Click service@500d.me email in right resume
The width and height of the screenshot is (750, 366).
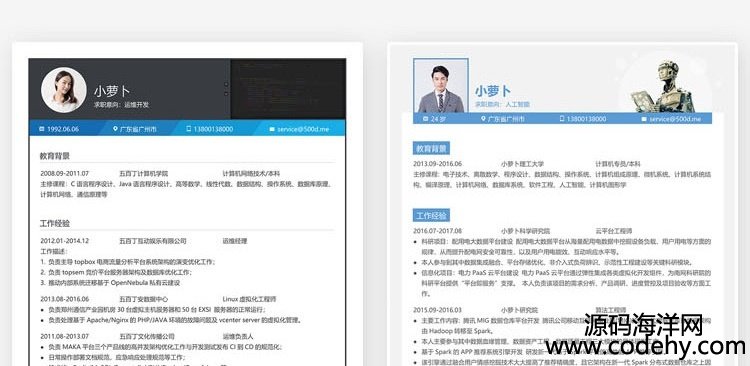675,119
